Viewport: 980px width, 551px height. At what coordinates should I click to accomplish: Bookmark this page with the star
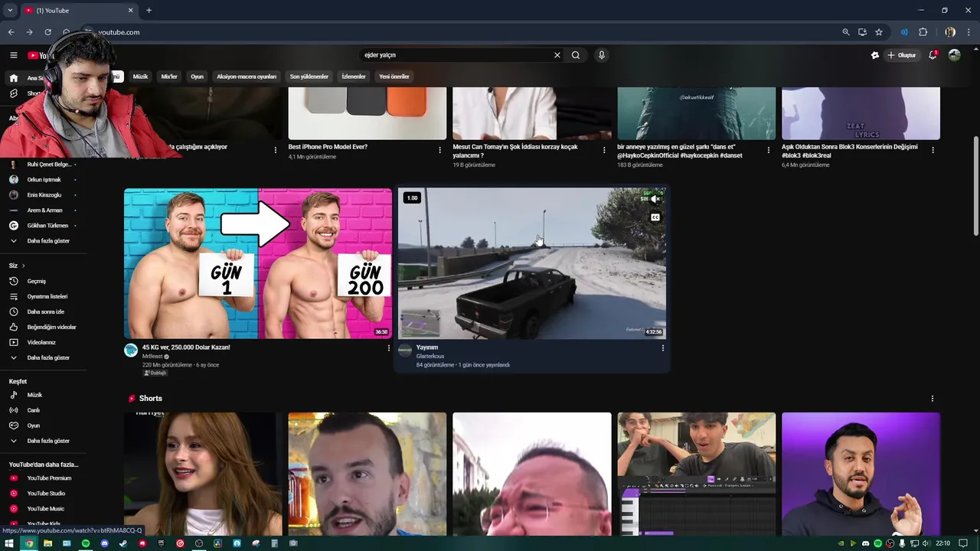[x=879, y=32]
